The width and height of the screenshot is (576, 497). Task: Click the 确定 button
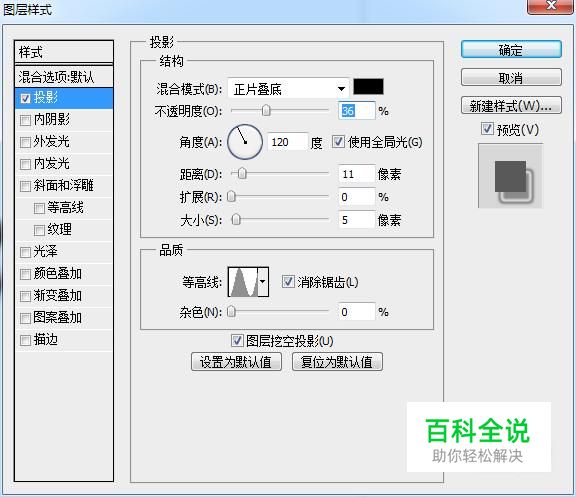(x=511, y=50)
